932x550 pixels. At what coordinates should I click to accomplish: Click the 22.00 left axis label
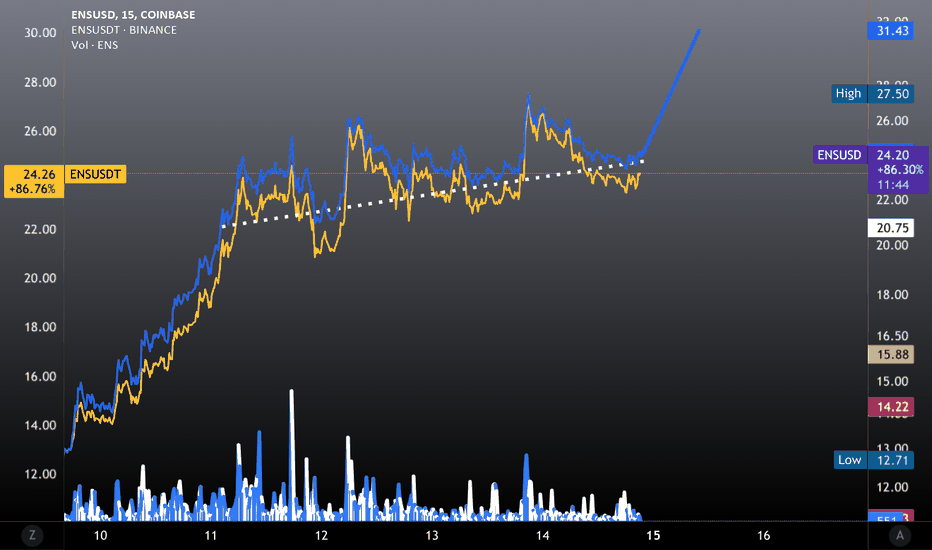click(40, 230)
